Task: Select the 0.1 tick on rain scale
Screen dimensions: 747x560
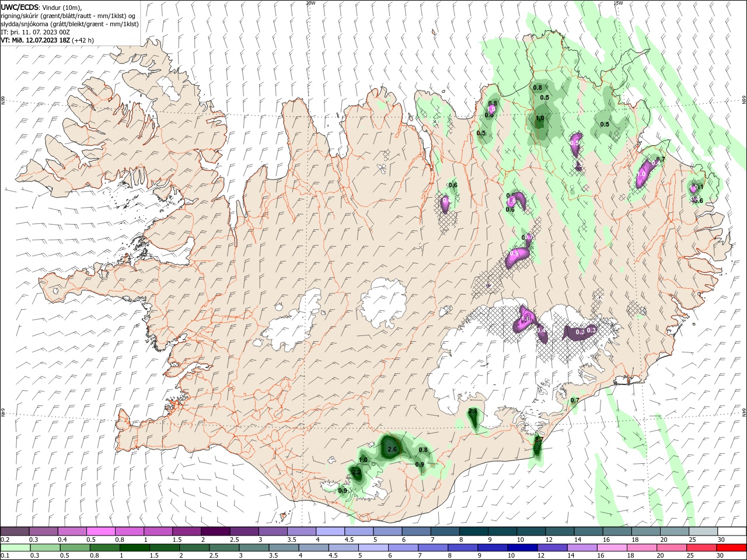Action: tap(4, 556)
